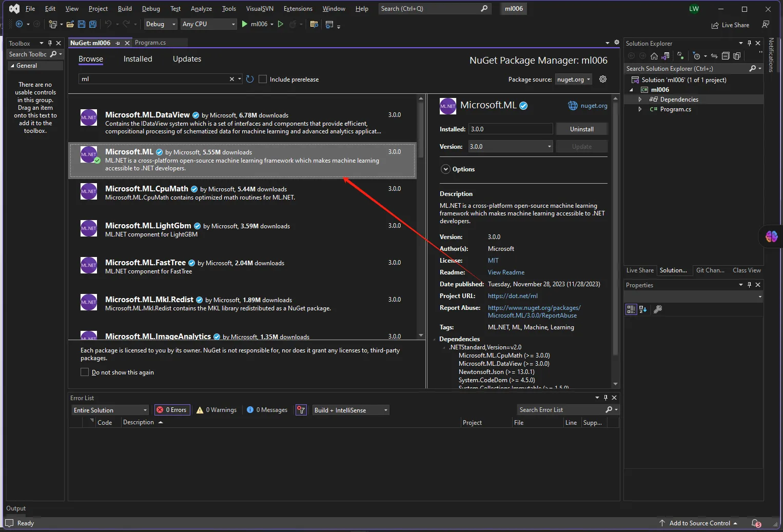
Task: Collapse All in Solution Explorer toolbar
Action: point(726,56)
